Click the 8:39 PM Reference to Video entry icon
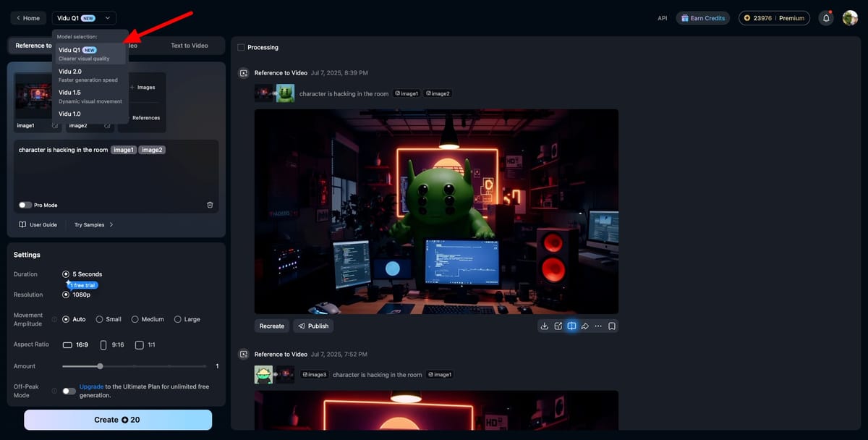 pos(244,73)
